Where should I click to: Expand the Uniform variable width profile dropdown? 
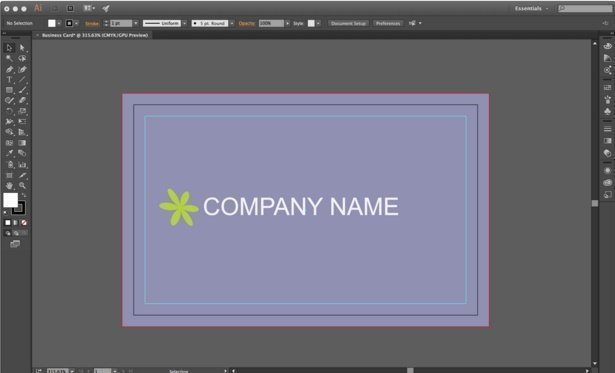(184, 24)
